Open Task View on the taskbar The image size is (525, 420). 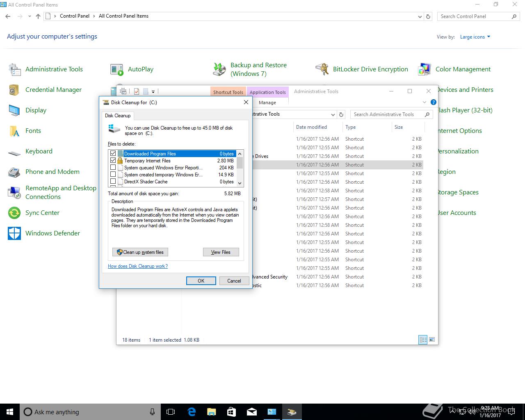point(171,412)
